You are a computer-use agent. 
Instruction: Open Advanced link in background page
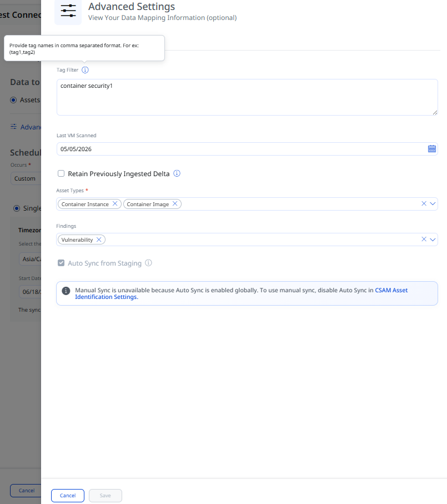[26, 127]
